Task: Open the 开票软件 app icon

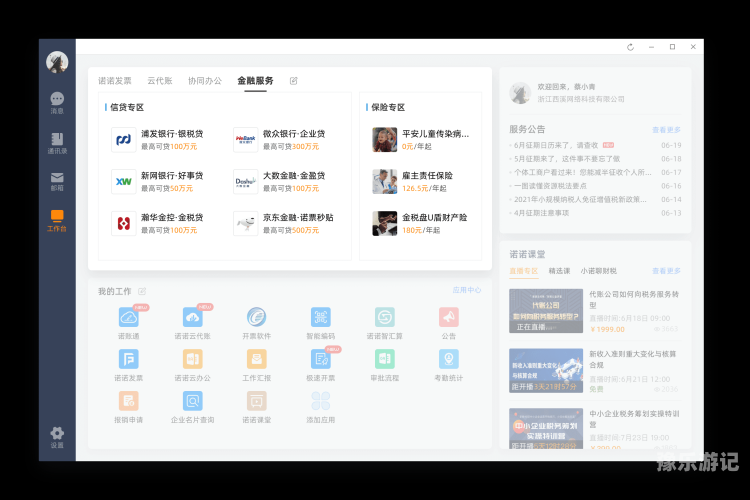Action: pos(257,317)
